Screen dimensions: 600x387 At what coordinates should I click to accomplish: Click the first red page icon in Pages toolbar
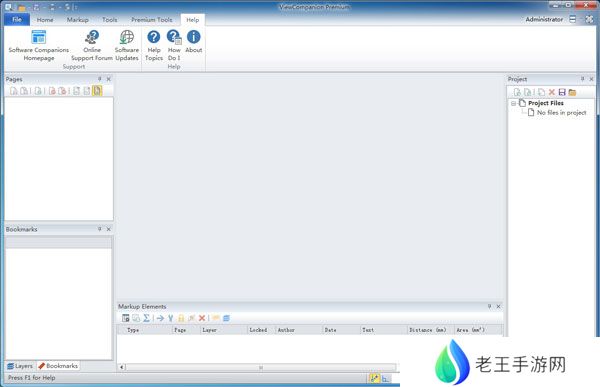click(x=52, y=91)
